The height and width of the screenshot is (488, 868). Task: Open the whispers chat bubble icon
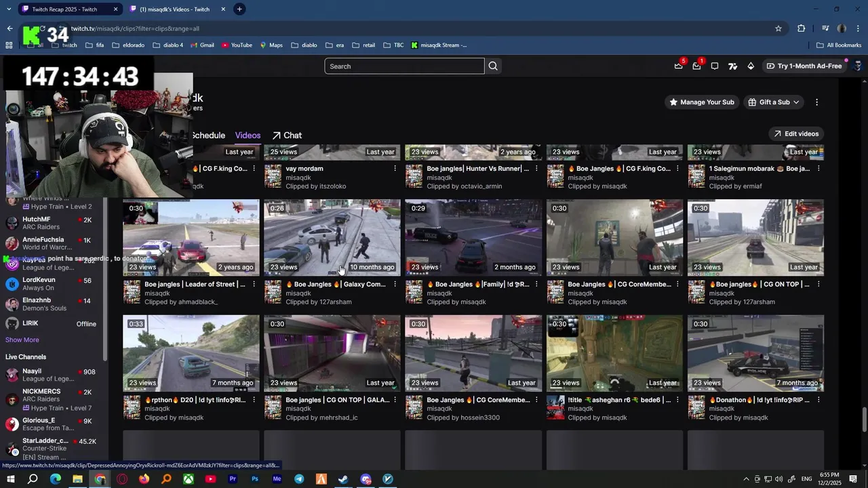(x=715, y=66)
